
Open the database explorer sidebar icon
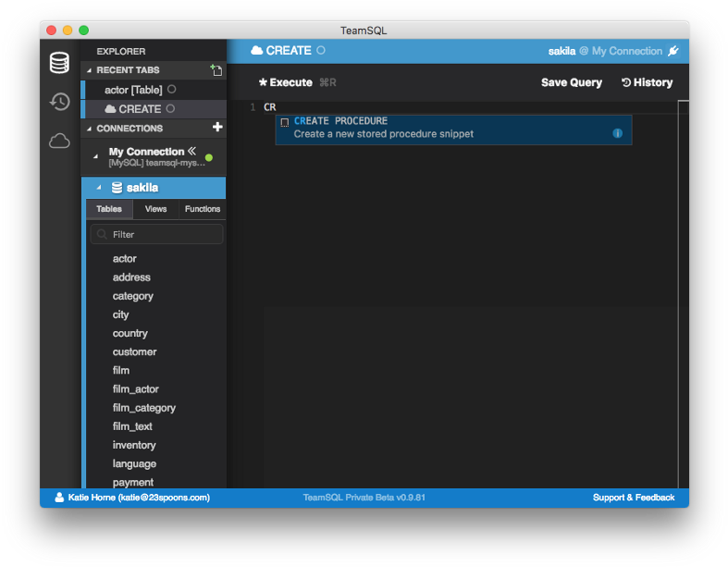pos(59,63)
